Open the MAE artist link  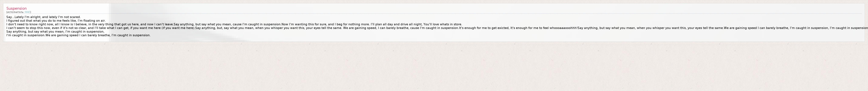point(27,12)
